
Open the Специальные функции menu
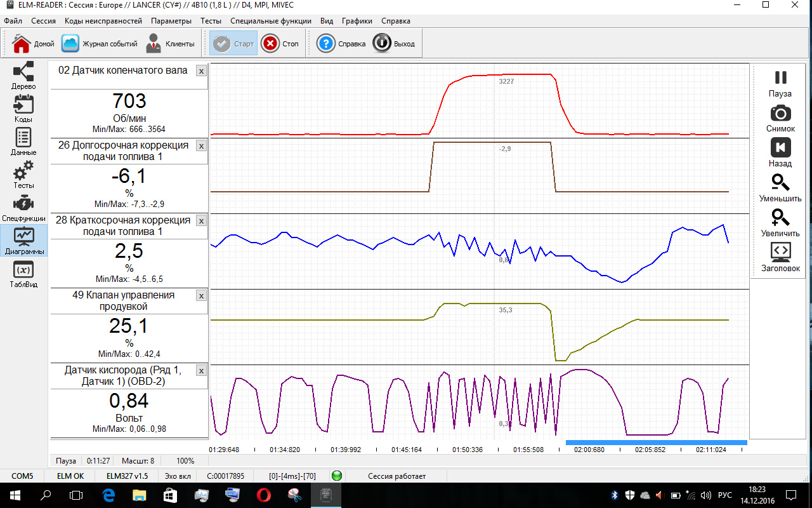[271, 20]
